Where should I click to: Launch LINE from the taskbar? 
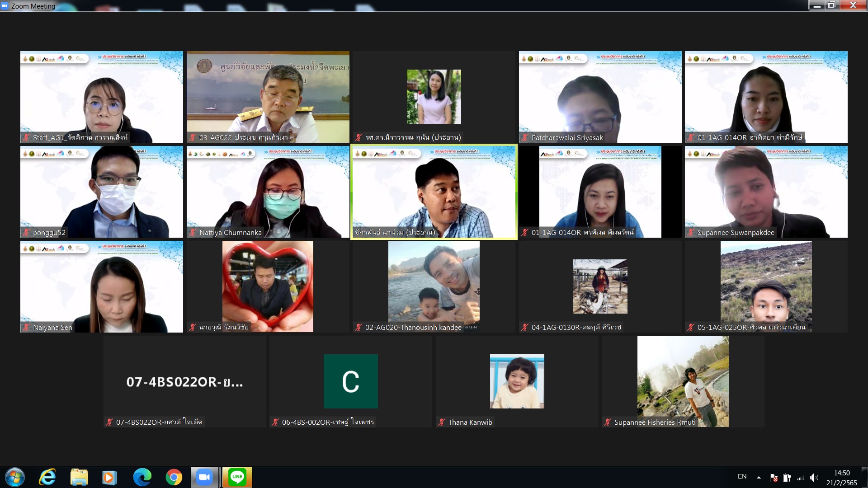coord(237,477)
